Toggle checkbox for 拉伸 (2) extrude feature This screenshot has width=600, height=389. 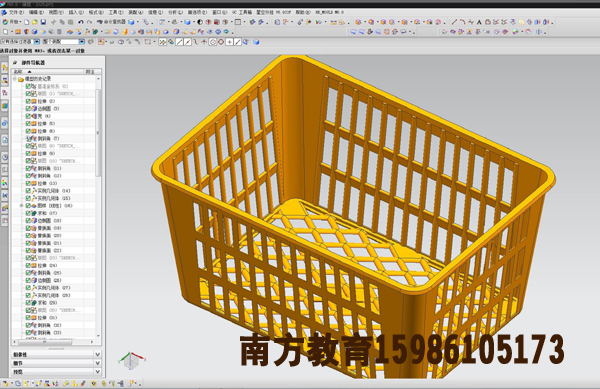tap(28, 101)
